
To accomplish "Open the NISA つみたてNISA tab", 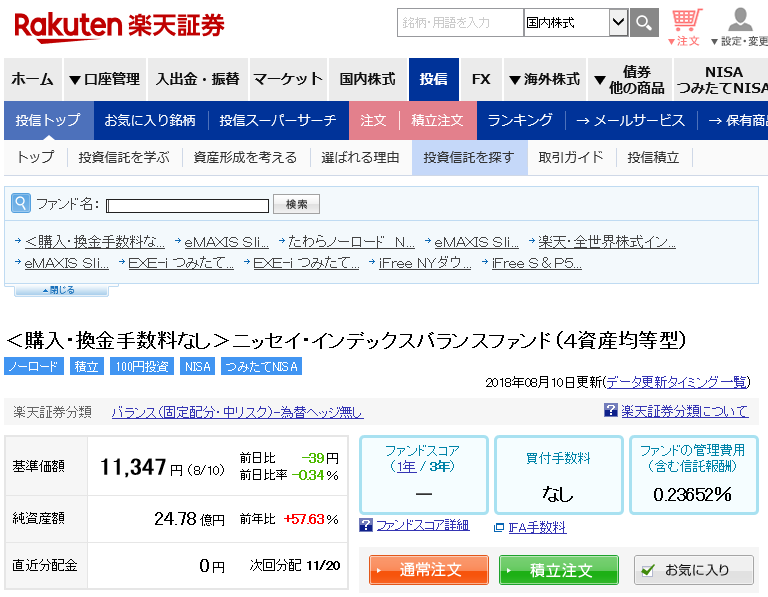I will [721, 79].
